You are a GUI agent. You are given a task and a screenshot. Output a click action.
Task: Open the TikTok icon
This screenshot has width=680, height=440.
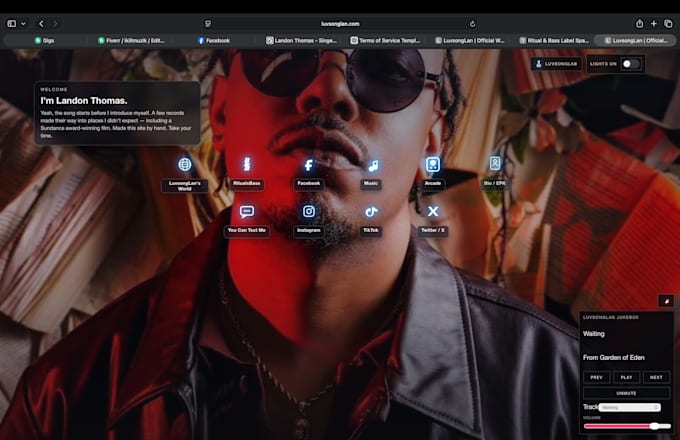pos(371,212)
